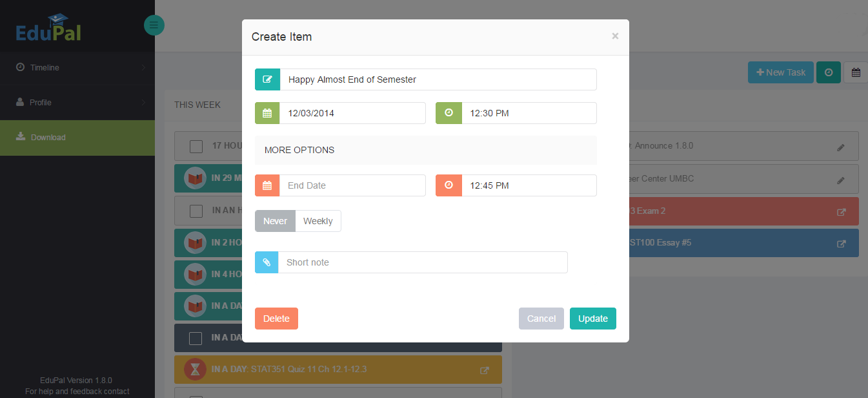Viewport: 868px width, 398px height.
Task: Open the Timeline menu item
Action: (77, 68)
